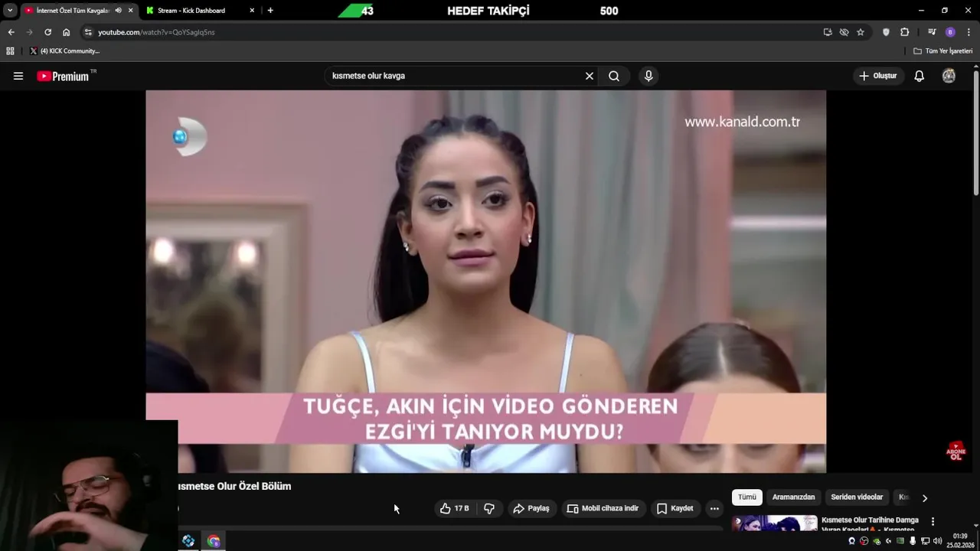The height and width of the screenshot is (551, 980).
Task: Click the ABONE OL subscribe watermark
Action: pyautogui.click(x=955, y=451)
